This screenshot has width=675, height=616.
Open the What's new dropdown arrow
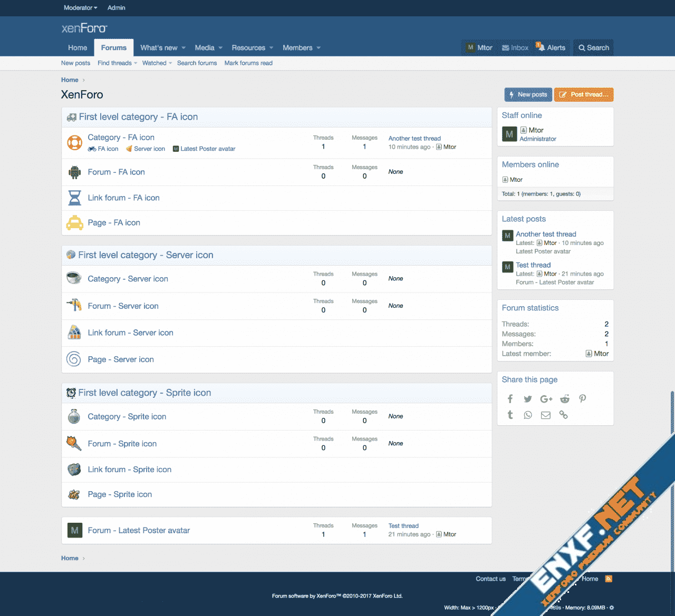click(x=184, y=48)
